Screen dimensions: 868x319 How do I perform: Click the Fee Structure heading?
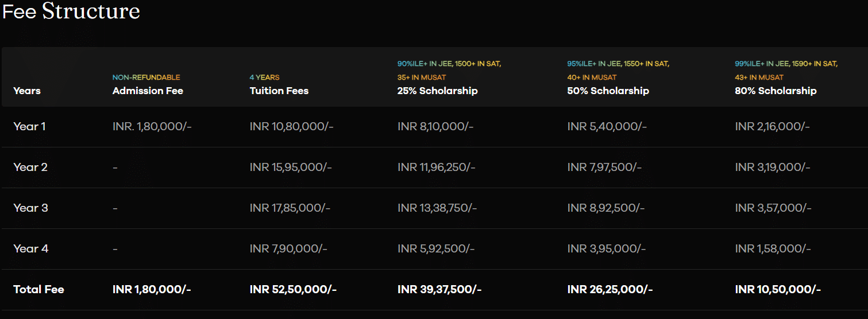71,11
